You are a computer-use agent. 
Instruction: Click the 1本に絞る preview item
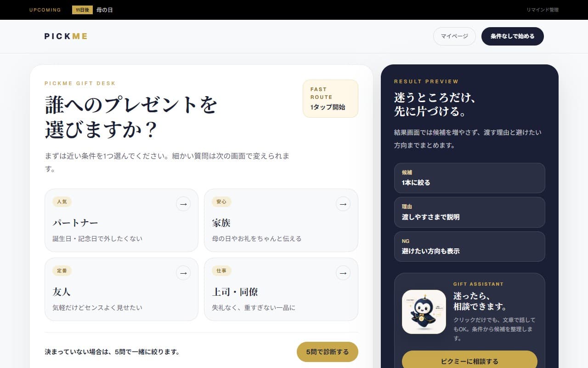(469, 178)
